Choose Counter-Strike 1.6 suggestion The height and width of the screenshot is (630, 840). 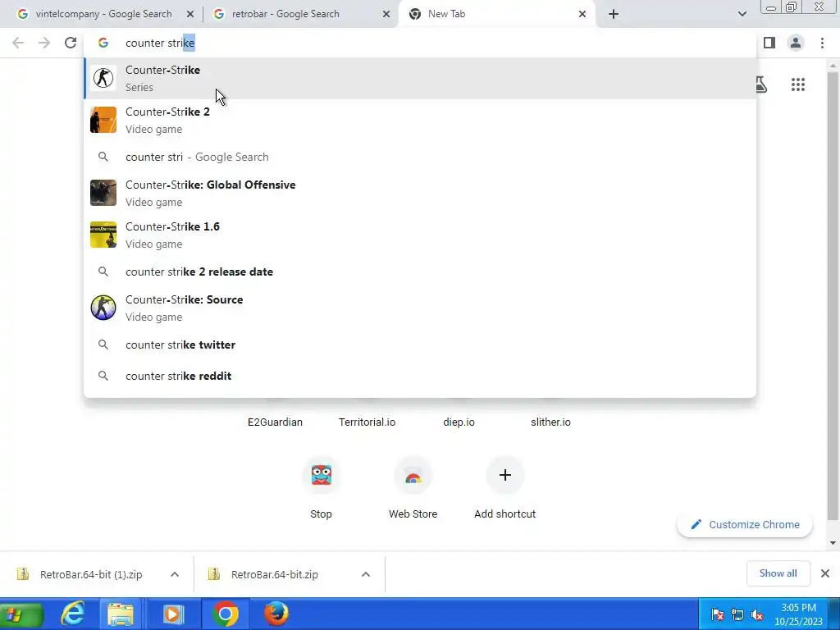pos(420,235)
